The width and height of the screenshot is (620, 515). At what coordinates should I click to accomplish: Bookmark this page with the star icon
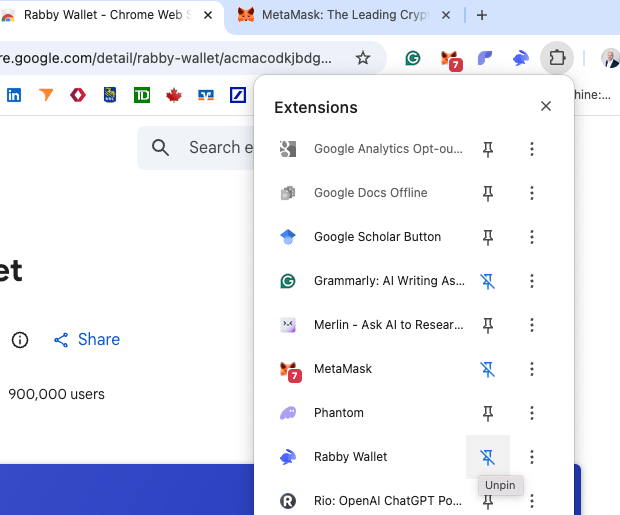click(x=363, y=58)
